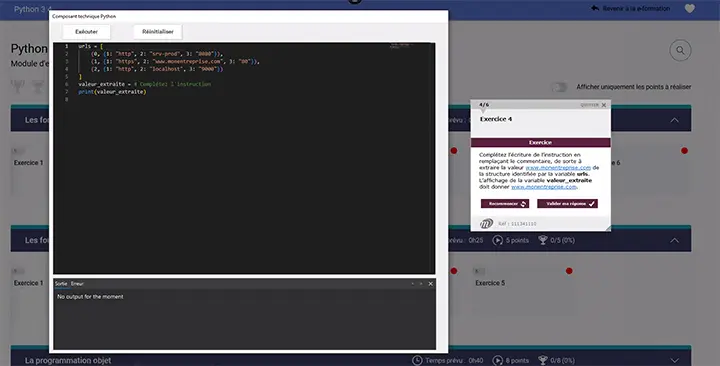Screen dimensions: 720x366
Task: Click the trophy icon next to 0/8 (0%)
Action: (x=542, y=360)
